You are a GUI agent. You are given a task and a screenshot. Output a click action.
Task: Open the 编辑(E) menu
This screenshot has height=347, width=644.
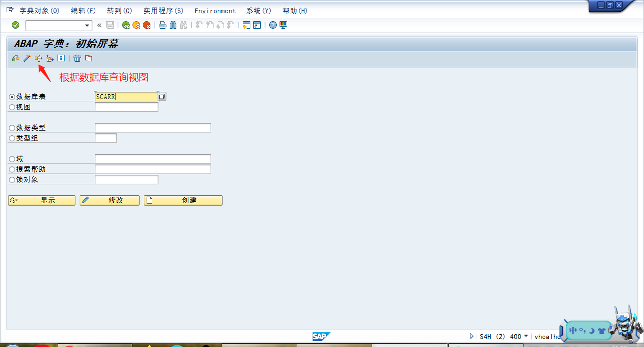click(x=83, y=11)
